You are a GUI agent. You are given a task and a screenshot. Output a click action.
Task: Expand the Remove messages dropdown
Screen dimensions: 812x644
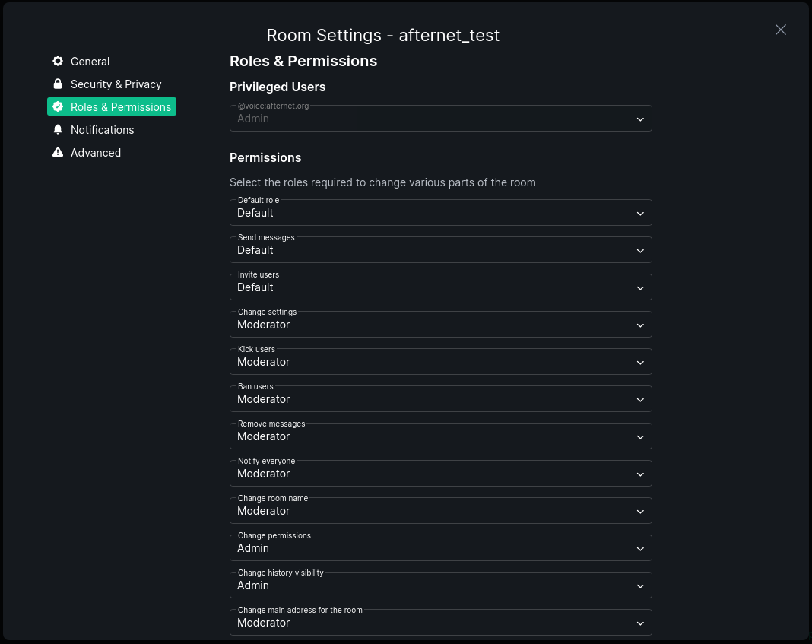point(440,437)
